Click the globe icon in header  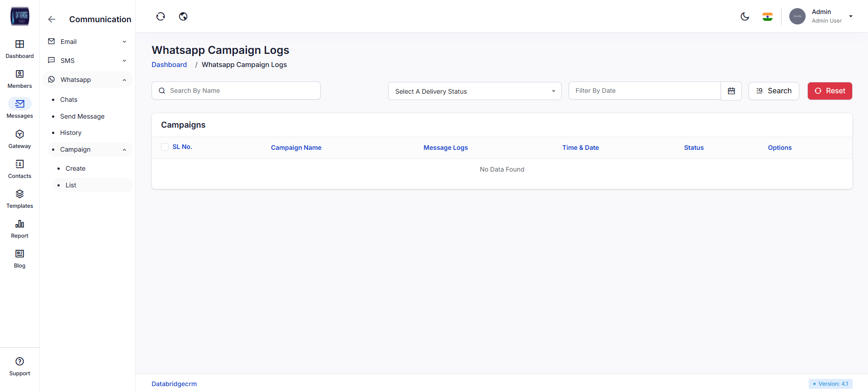coord(183,17)
